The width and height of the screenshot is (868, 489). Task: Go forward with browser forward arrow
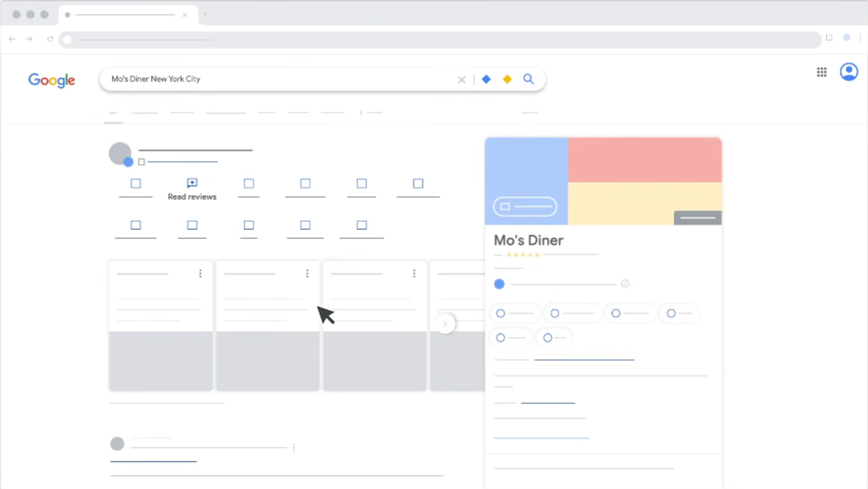tap(29, 39)
